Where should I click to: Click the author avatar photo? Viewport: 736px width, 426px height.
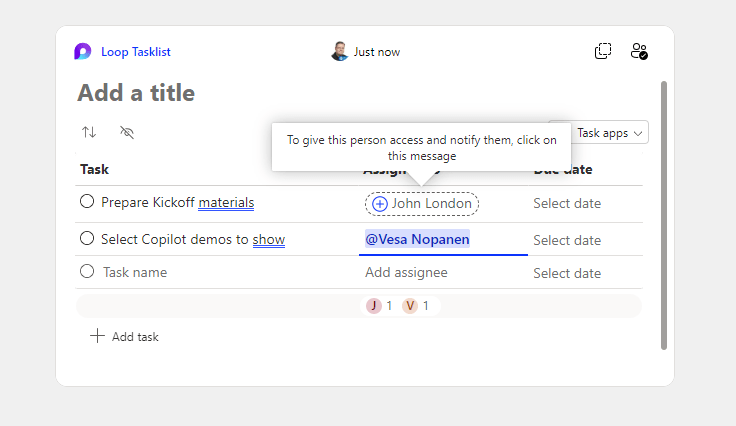(x=339, y=51)
